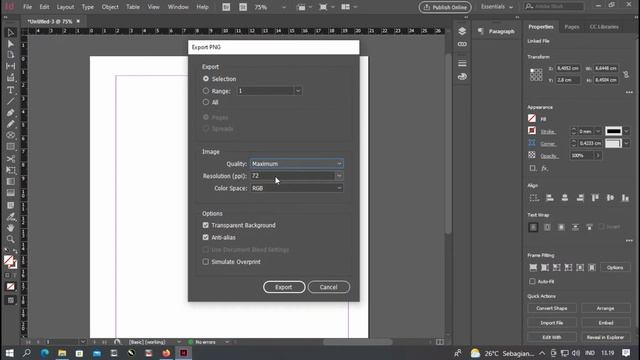Select the Type tool
The width and height of the screenshot is (640, 360).
[x=11, y=90]
